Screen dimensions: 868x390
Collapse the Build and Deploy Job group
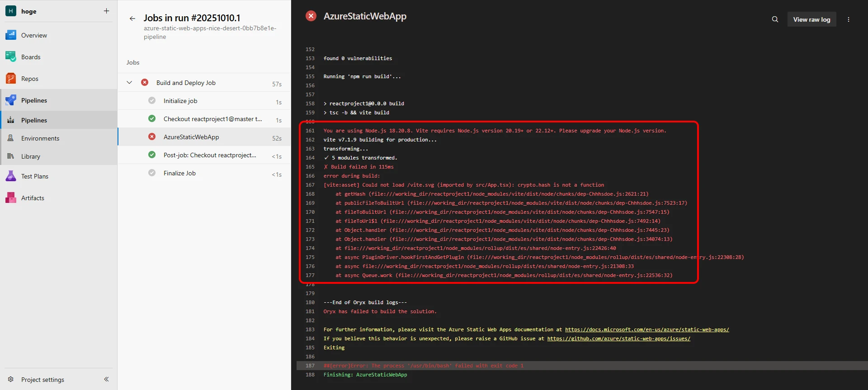pyautogui.click(x=129, y=83)
